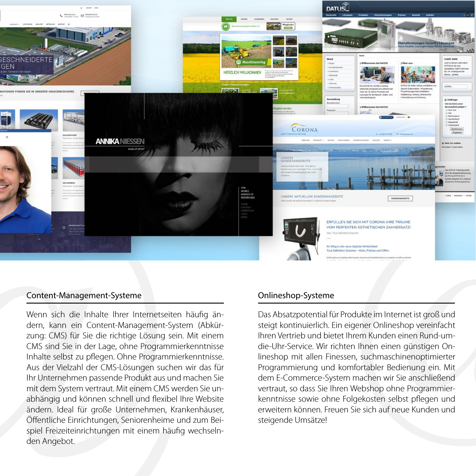
Task: Click the Umfrage poll icon in DATUS sidebar
Action: coord(445,100)
